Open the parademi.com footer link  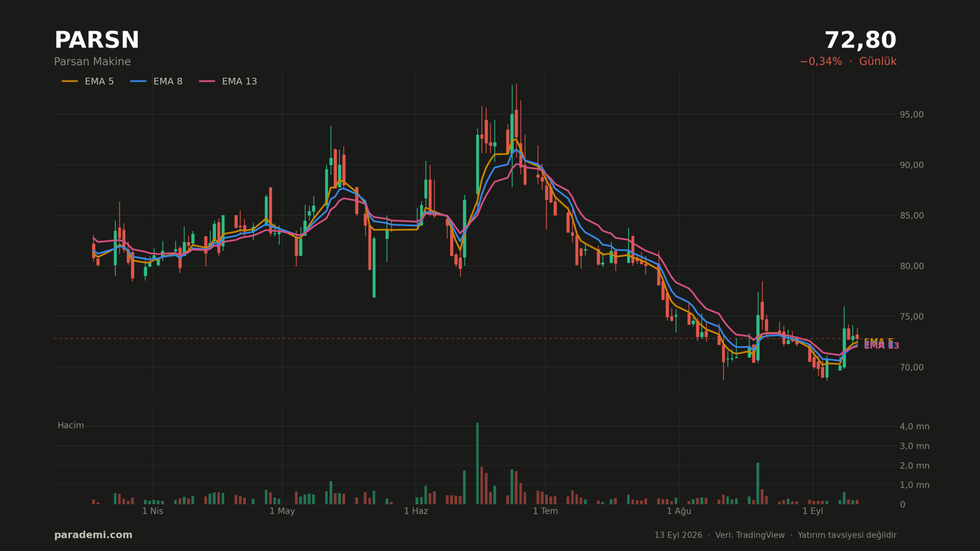[x=93, y=535]
